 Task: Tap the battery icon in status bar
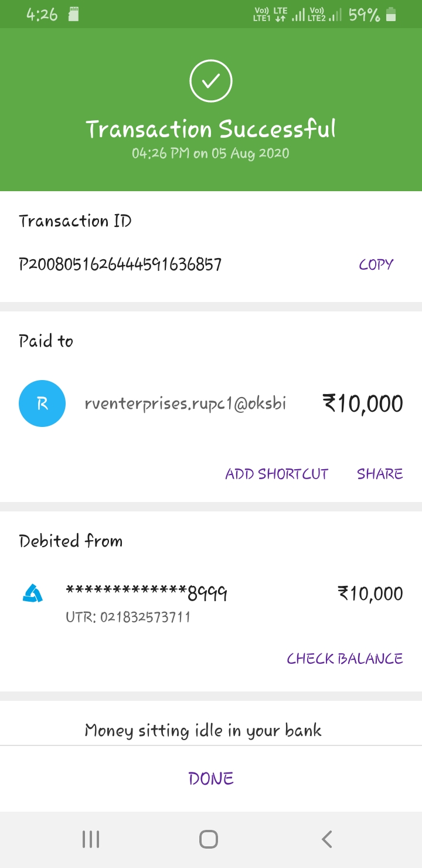[x=391, y=15]
